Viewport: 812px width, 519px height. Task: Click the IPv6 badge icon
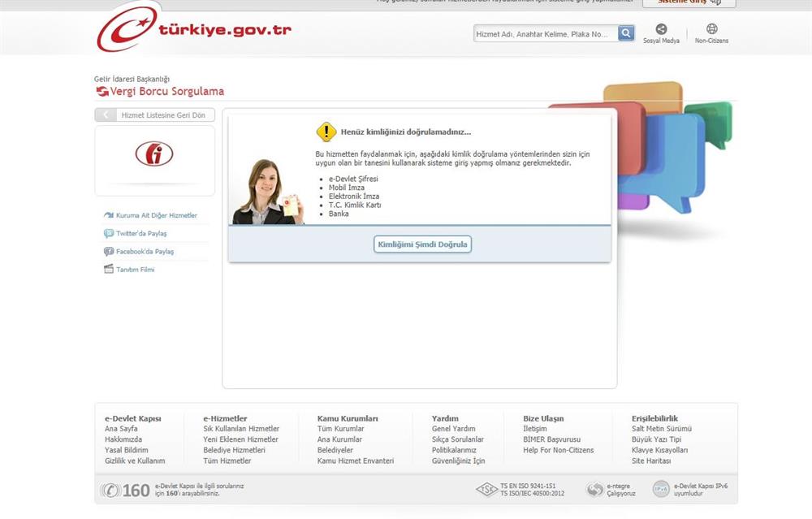[661, 489]
